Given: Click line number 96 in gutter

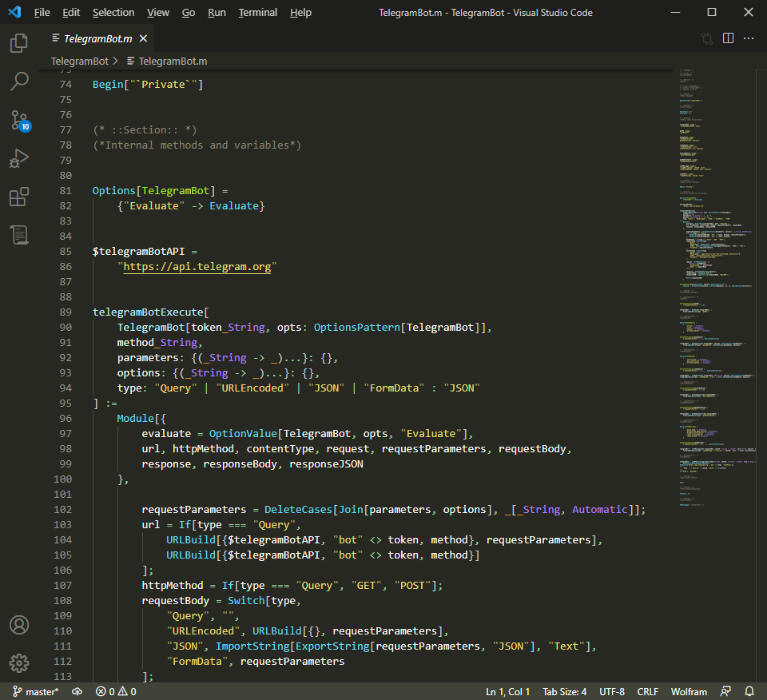Looking at the screenshot, I should (66, 418).
